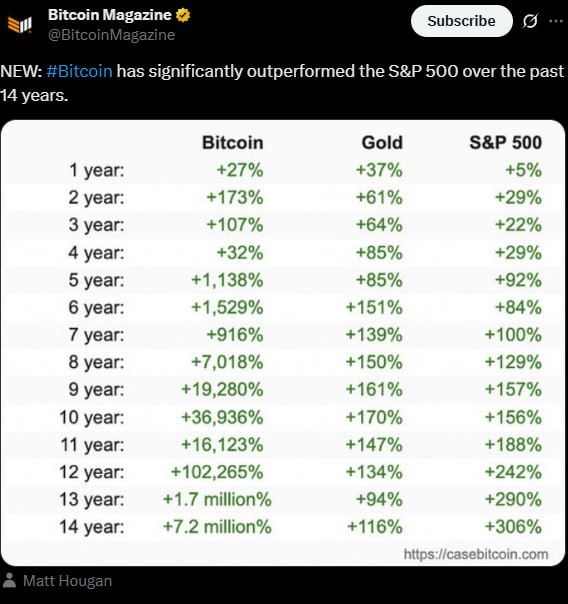The image size is (568, 604).
Task: Click the Bitcoin Magazine display name
Action: click(x=110, y=15)
